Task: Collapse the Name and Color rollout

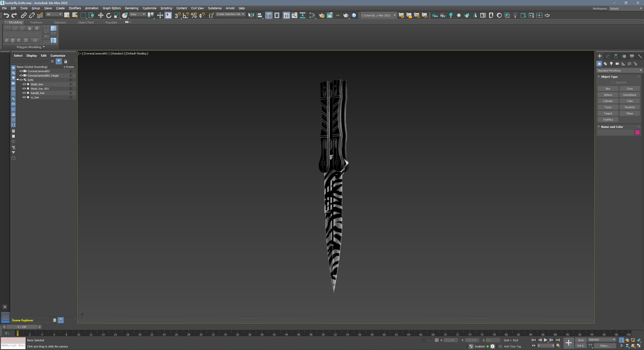Action: [599, 127]
